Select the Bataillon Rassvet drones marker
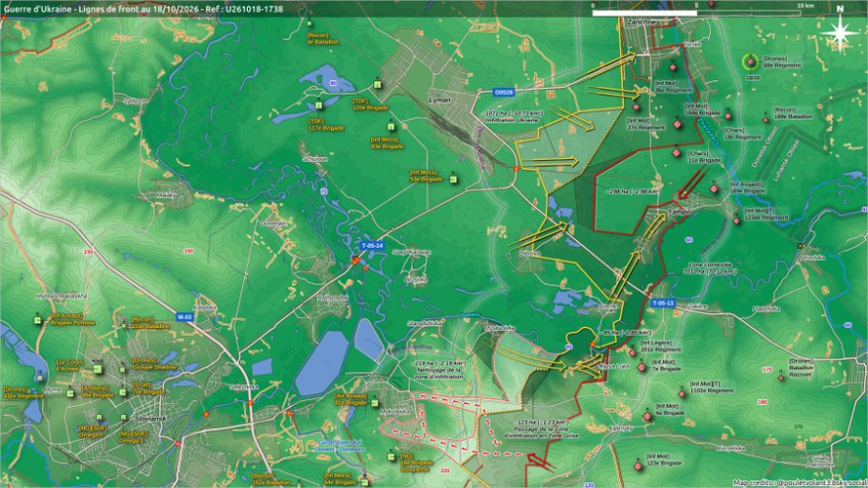This screenshot has height=488, width=868. (x=781, y=377)
